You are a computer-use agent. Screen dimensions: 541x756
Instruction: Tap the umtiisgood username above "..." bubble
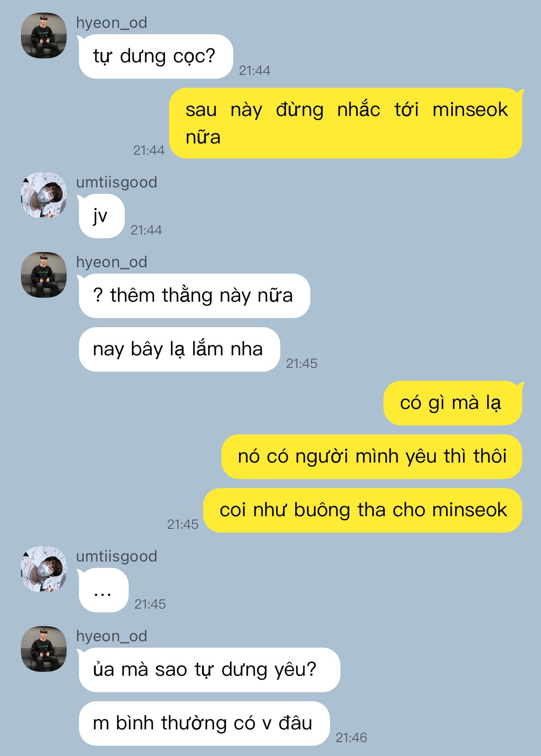(117, 556)
